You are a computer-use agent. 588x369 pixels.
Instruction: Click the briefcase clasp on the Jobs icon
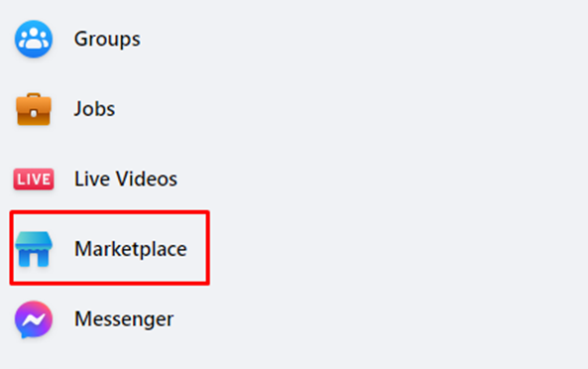point(34,113)
